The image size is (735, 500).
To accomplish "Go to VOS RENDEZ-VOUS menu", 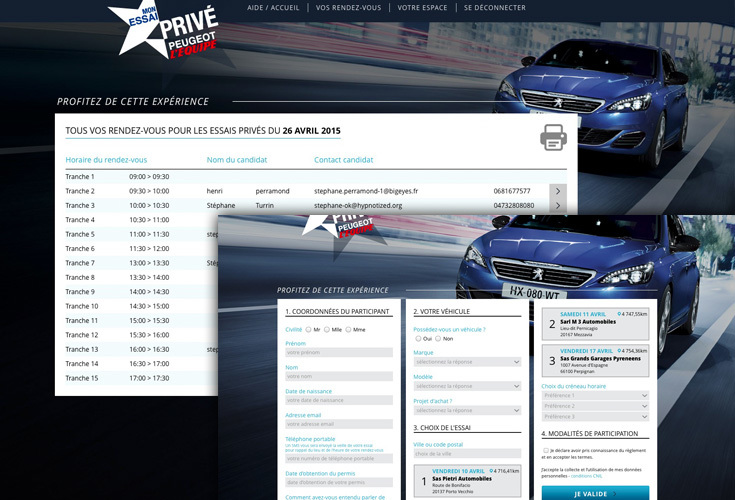I will [348, 7].
